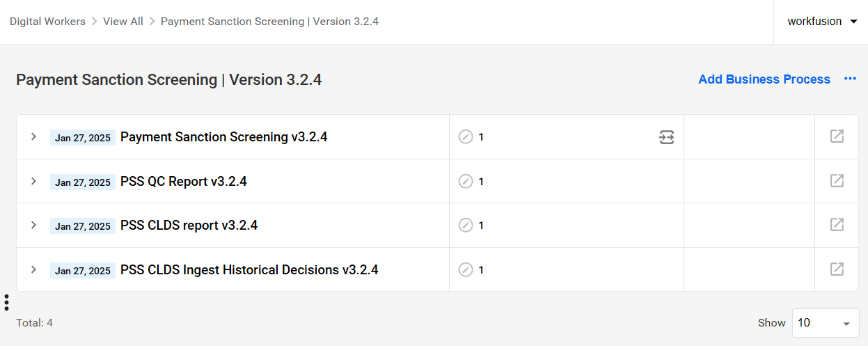Click Add Business Process

pos(764,79)
